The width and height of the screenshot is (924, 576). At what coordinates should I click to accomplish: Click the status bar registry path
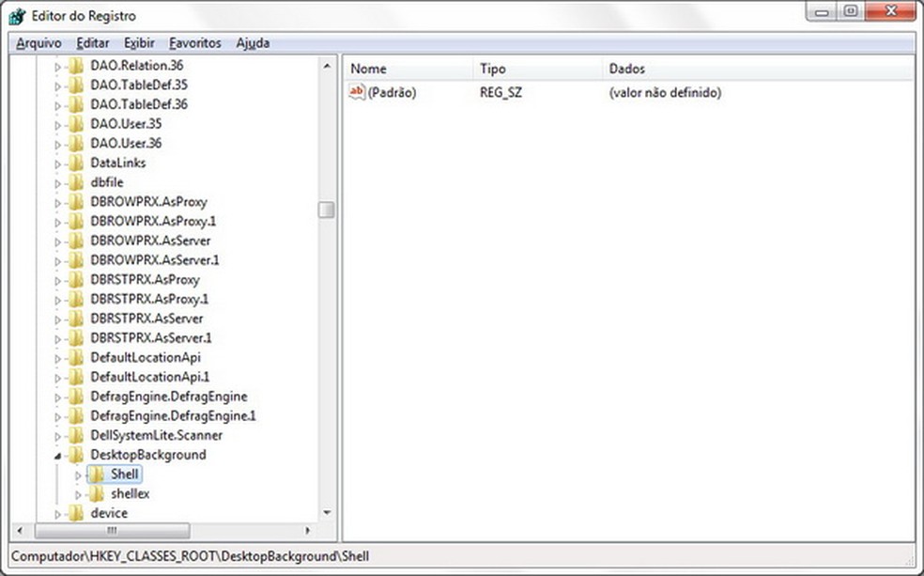[x=191, y=556]
